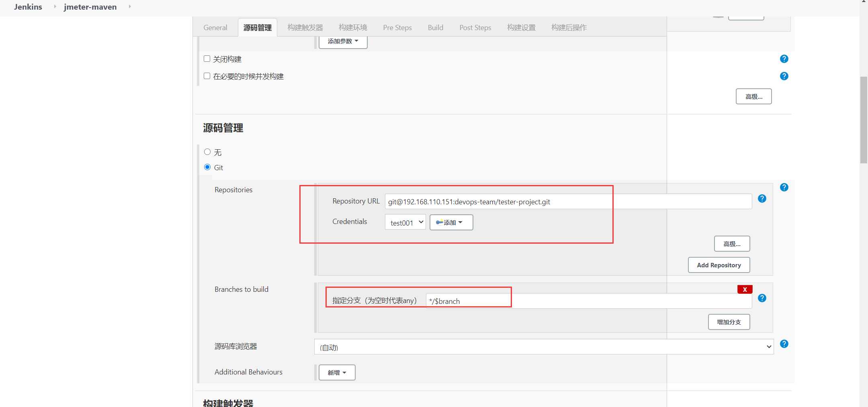
Task: Open help for 关闭构建 option
Action: (784, 59)
